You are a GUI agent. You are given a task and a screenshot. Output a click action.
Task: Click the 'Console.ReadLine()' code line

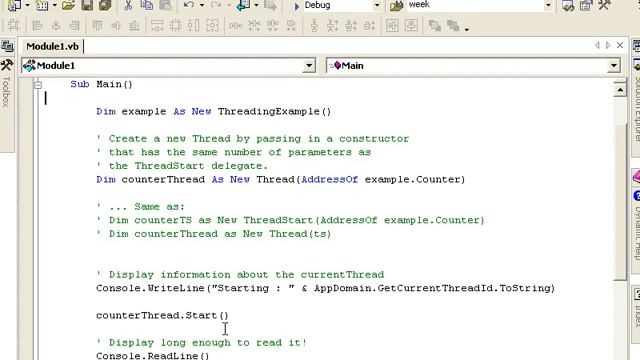pyautogui.click(x=153, y=356)
